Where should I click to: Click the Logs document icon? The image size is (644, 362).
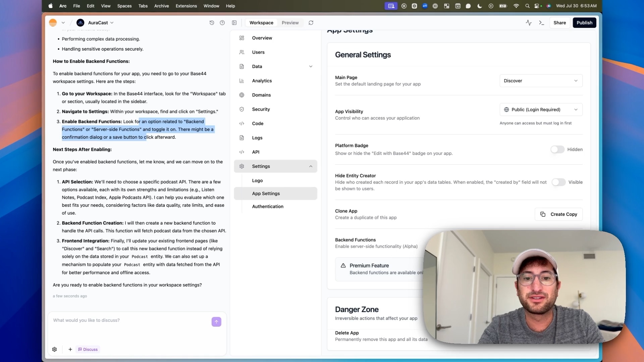pos(241,138)
